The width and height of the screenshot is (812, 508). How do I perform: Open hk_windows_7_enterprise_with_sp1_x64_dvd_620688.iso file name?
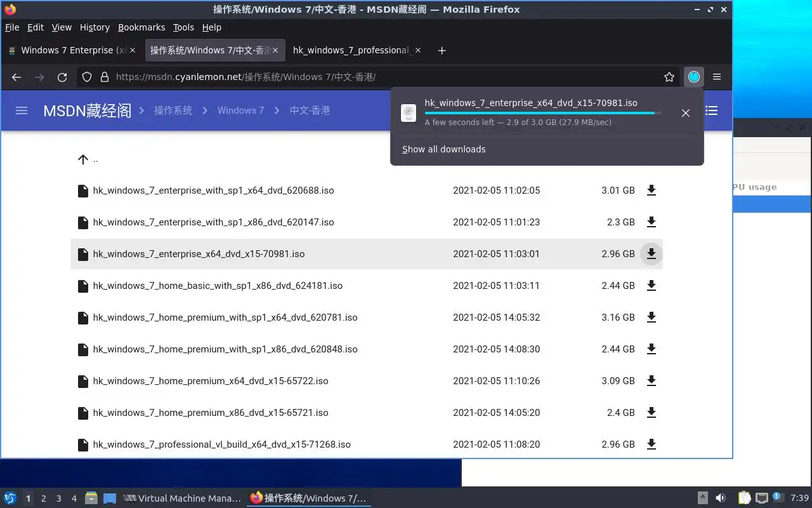[213, 190]
